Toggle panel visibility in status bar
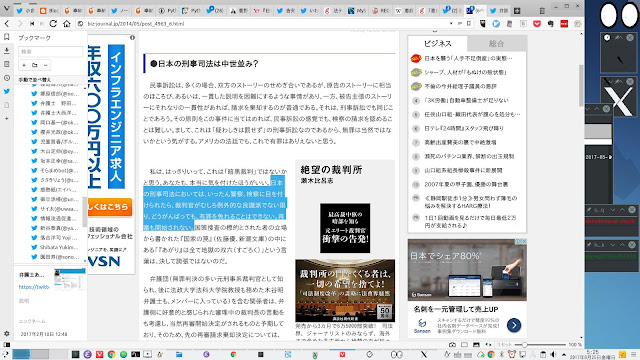Image resolution: width=640 pixels, height=360 pixels. click(x=7, y=345)
